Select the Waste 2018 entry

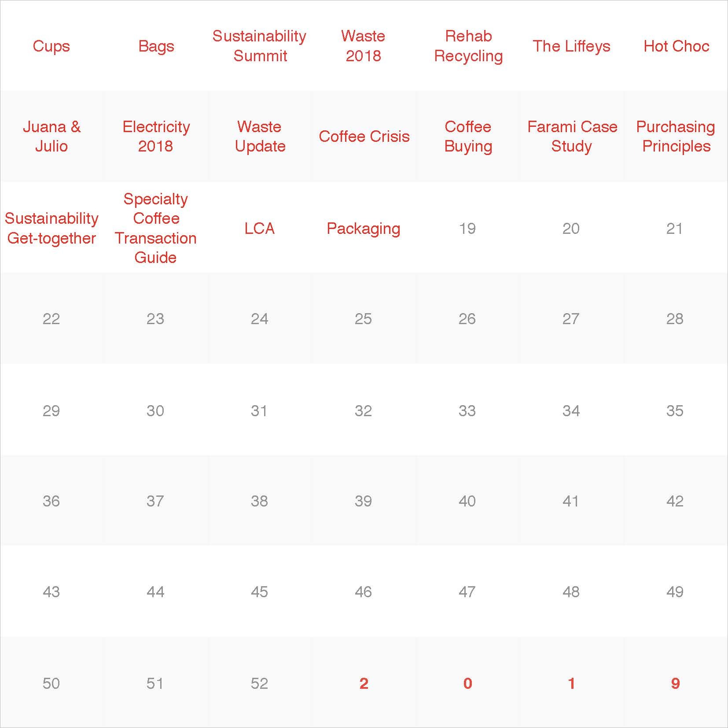click(363, 46)
